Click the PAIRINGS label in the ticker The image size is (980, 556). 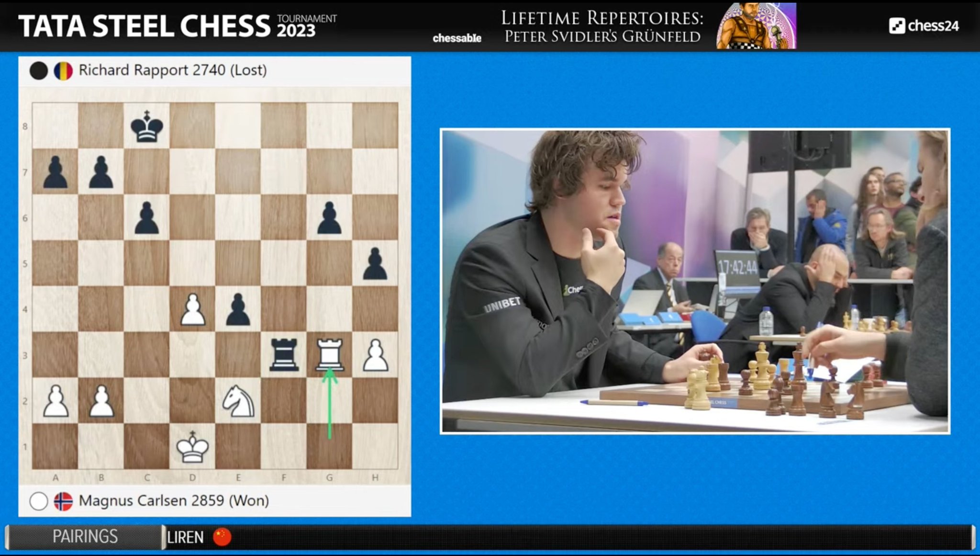pos(85,536)
